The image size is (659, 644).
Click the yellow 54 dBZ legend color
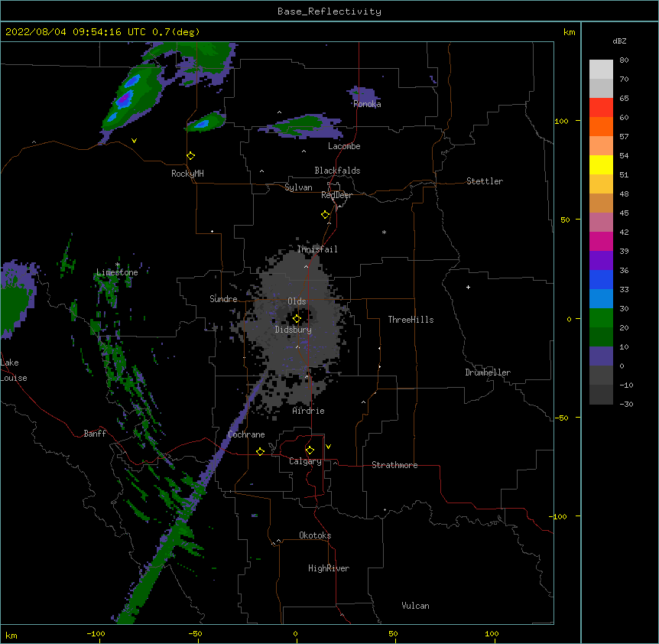[601, 164]
